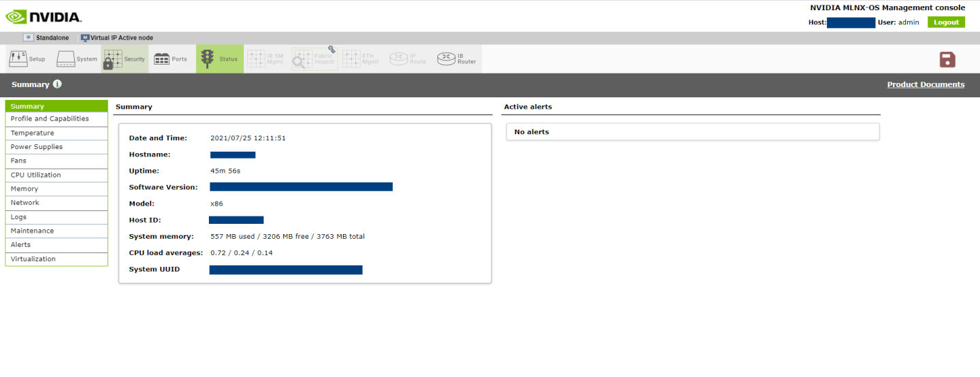Open the Ports section icon

click(161, 59)
